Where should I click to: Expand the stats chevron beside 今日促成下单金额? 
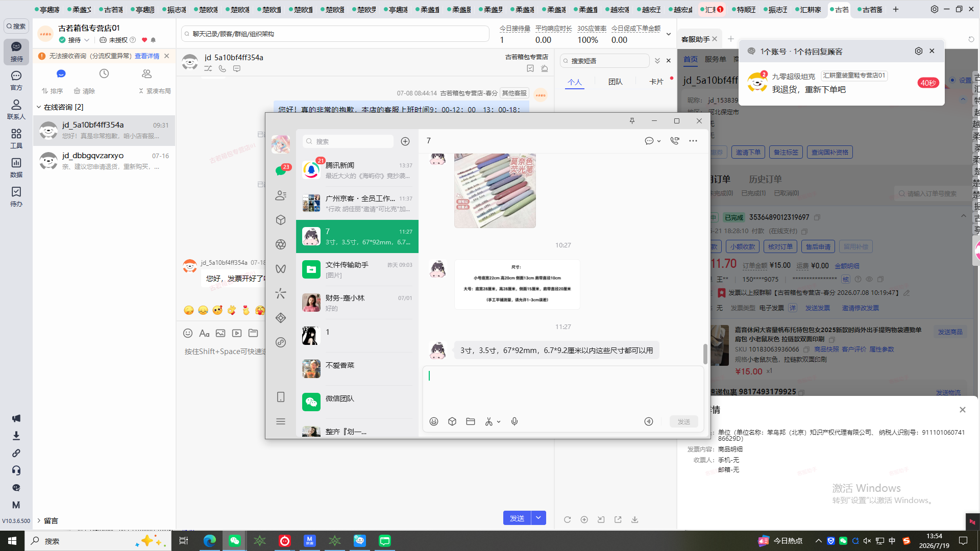(x=669, y=34)
